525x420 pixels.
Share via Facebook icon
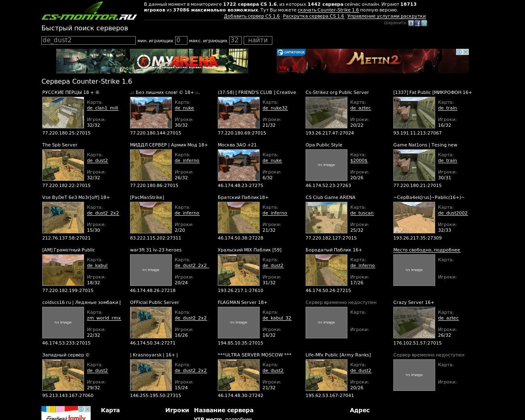(417, 23)
